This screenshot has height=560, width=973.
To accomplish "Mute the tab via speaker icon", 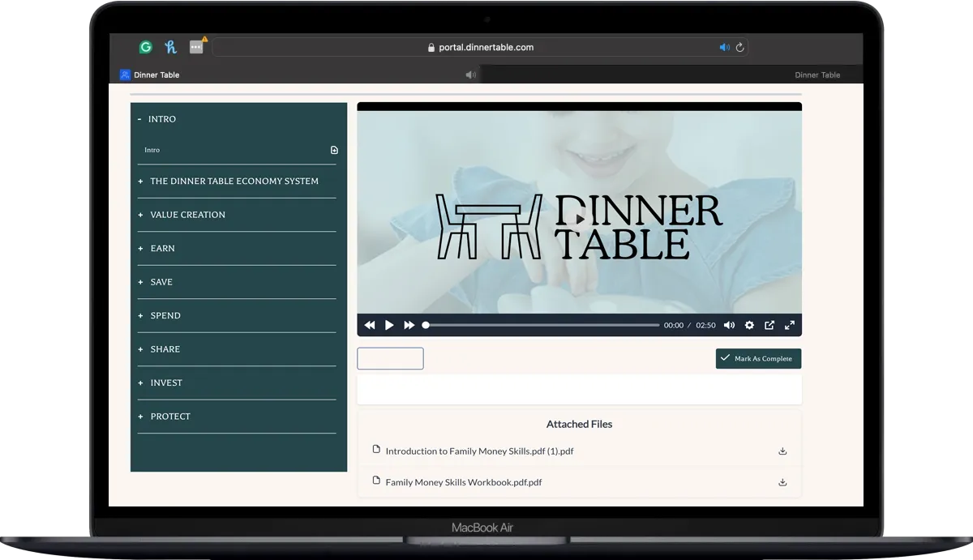I will [x=470, y=75].
